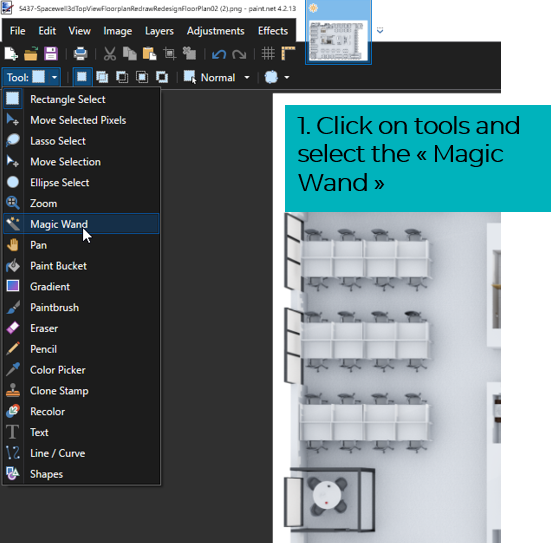555x543 pixels.
Task: Select Add (union) selection mode
Action: [102, 77]
